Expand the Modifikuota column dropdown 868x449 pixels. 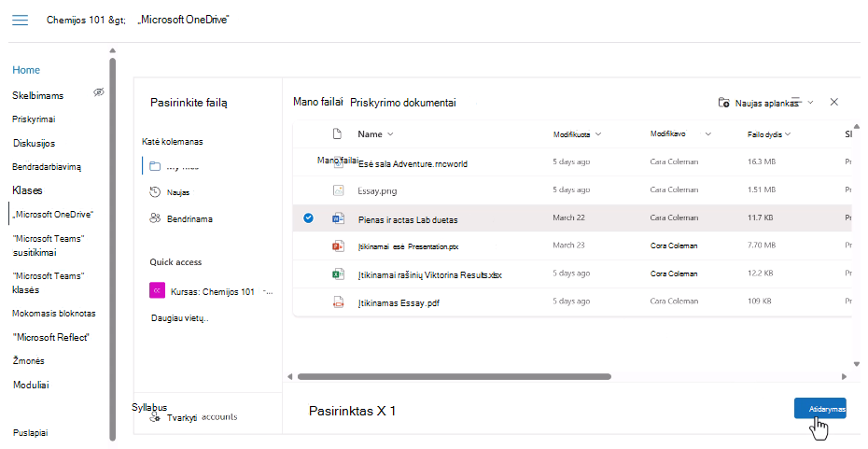pos(598,134)
